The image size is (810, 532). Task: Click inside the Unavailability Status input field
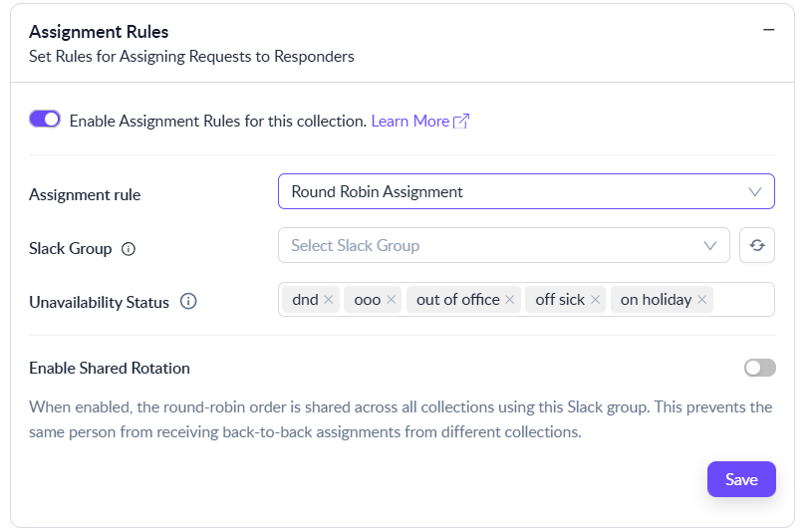(x=742, y=300)
